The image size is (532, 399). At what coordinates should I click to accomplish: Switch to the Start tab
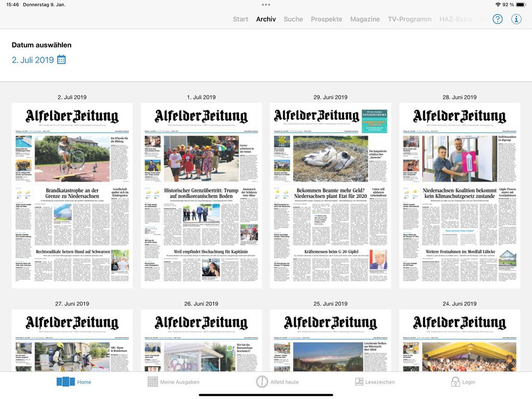point(241,19)
